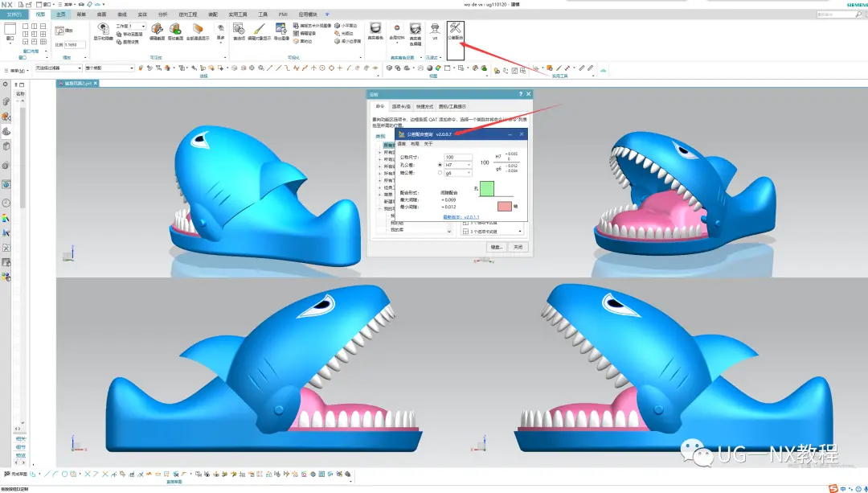Screen dimensions: 868x493
Task: Click the green 孔 tolerance zone swatch
Action: [486, 188]
